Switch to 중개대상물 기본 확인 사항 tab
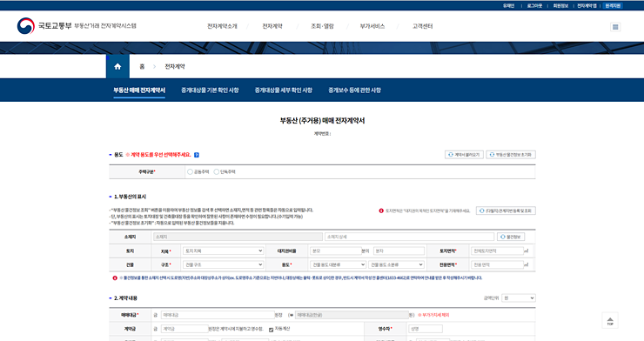This screenshot has width=644, height=341. (210, 90)
